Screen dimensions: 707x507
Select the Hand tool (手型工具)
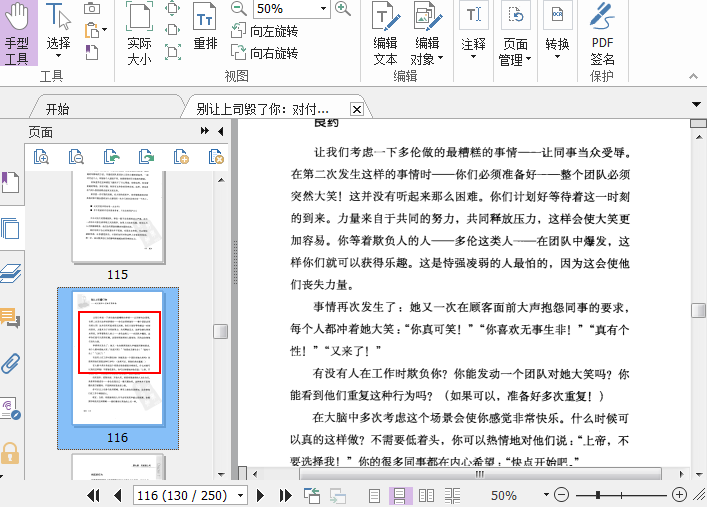pos(17,33)
